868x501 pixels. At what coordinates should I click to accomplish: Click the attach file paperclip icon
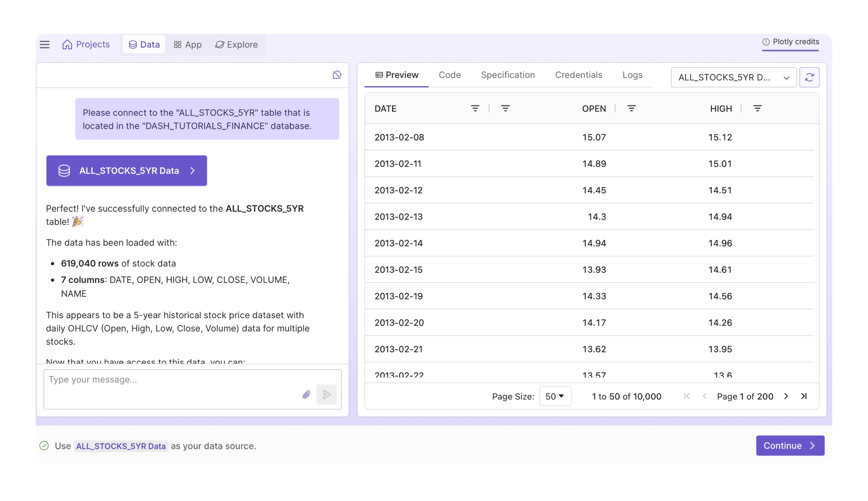pyautogui.click(x=306, y=394)
